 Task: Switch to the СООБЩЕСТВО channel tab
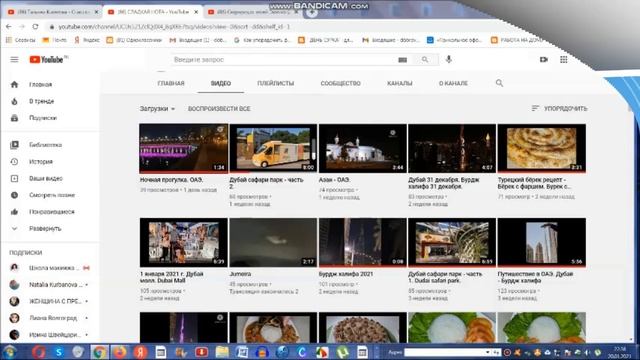(x=340, y=83)
